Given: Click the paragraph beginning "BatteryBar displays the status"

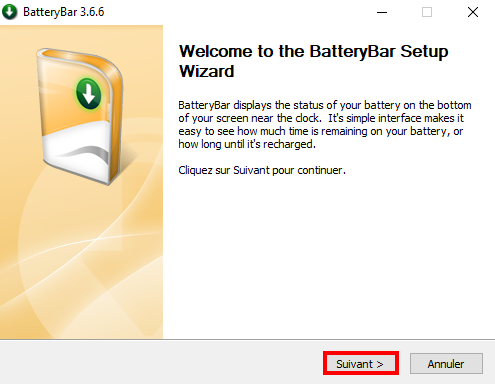Looking at the screenshot, I should click(325, 125).
